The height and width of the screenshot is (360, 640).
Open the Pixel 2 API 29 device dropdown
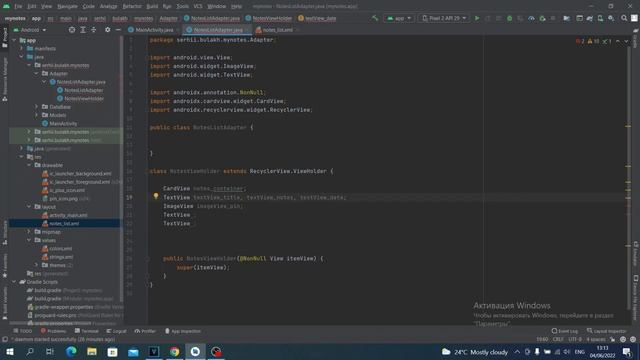(x=444, y=18)
